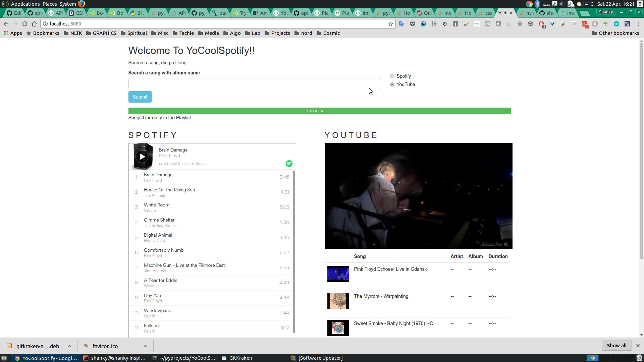644x362 pixels.
Task: Click the favicon.ico download item
Action: [101, 346]
